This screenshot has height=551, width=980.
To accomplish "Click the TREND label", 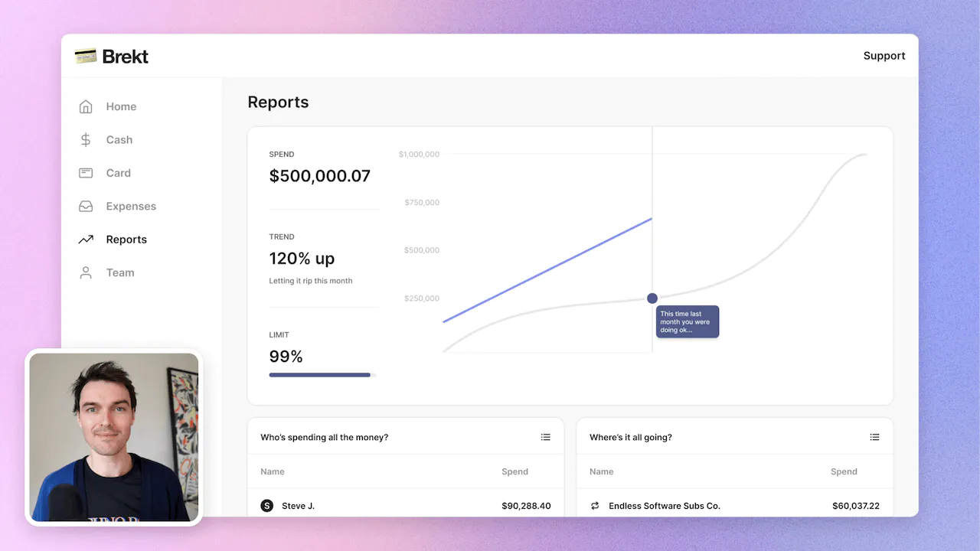I will [282, 237].
